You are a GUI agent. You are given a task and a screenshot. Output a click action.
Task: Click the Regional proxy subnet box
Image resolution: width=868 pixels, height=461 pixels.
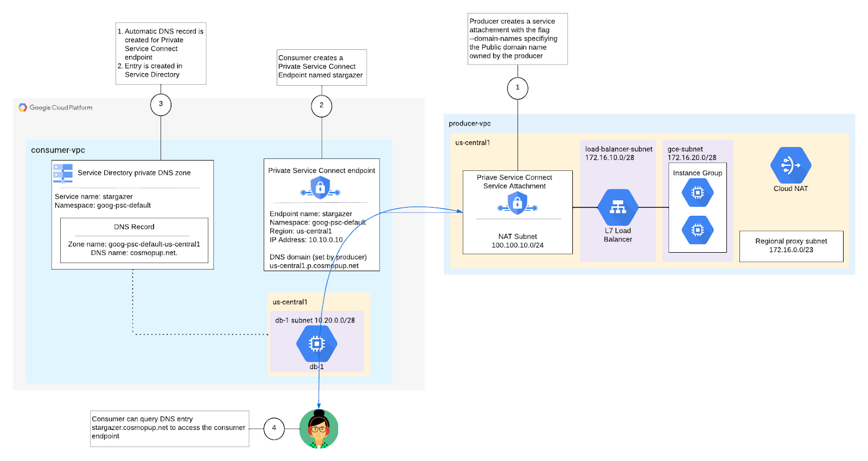791,246
